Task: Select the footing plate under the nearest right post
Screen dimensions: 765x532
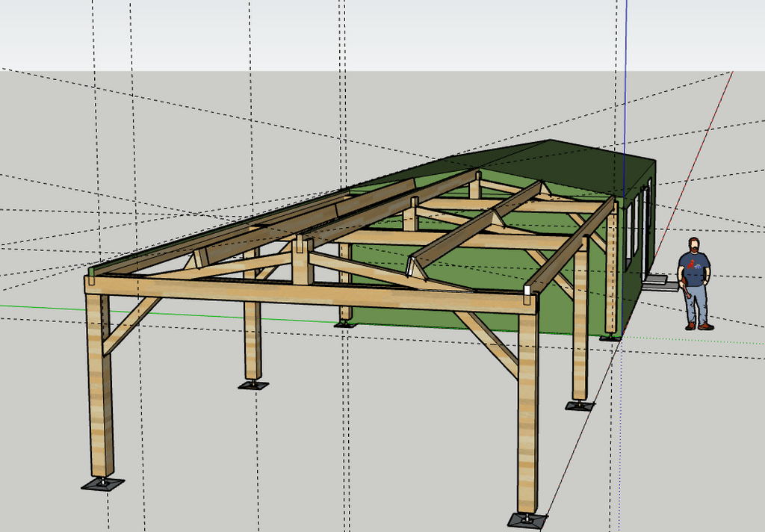Action: point(527,520)
